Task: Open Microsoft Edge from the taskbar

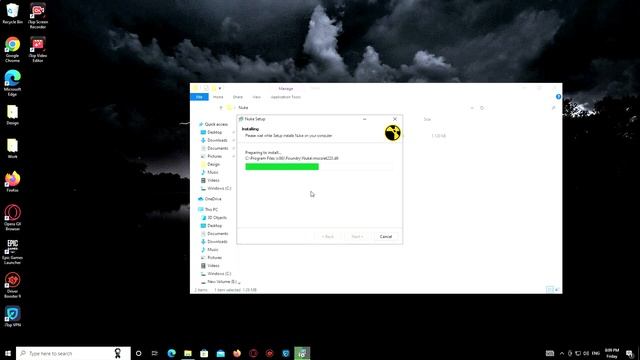Action: click(171, 353)
